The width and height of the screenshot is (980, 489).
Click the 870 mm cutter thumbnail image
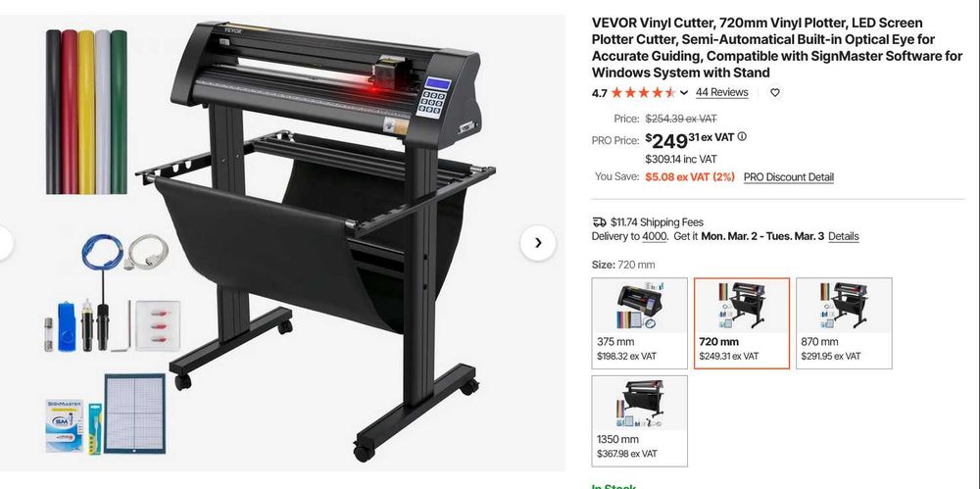(x=844, y=306)
